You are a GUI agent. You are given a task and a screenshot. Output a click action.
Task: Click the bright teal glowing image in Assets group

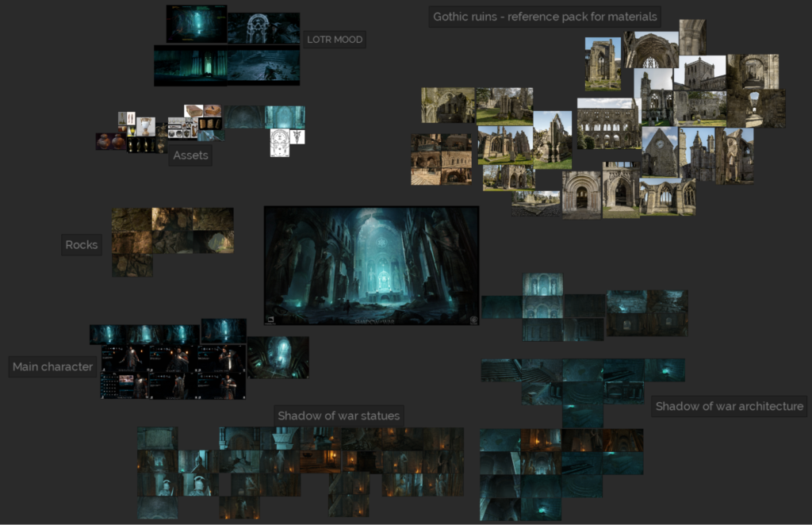point(285,117)
